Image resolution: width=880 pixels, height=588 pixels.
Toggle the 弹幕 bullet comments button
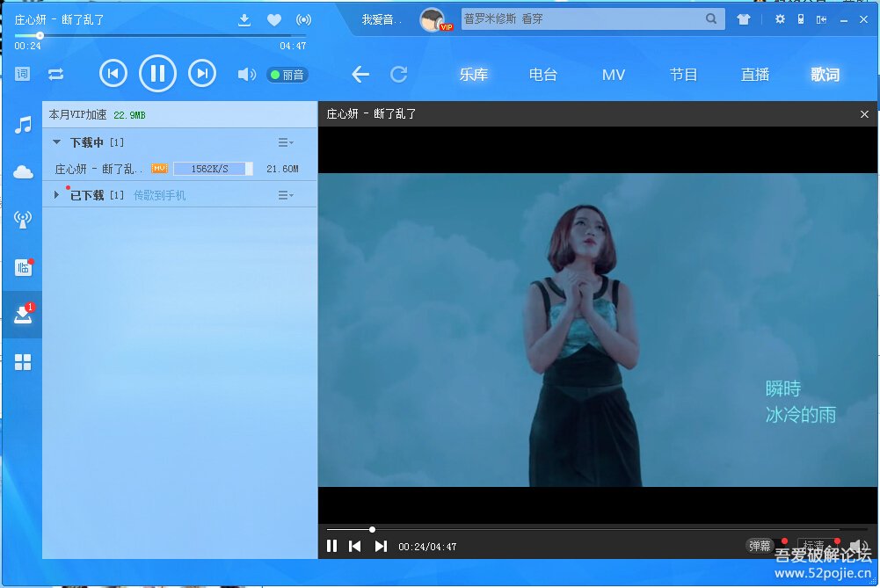coord(760,545)
